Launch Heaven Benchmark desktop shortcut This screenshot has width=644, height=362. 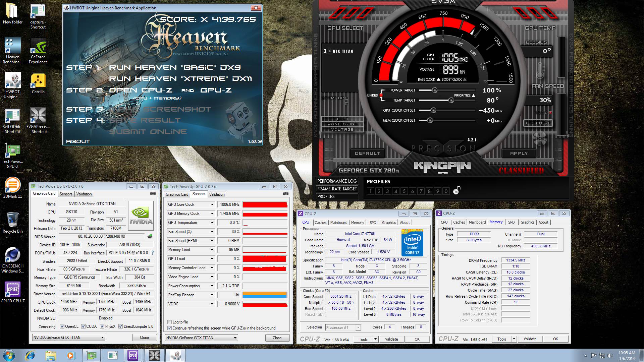[12, 51]
